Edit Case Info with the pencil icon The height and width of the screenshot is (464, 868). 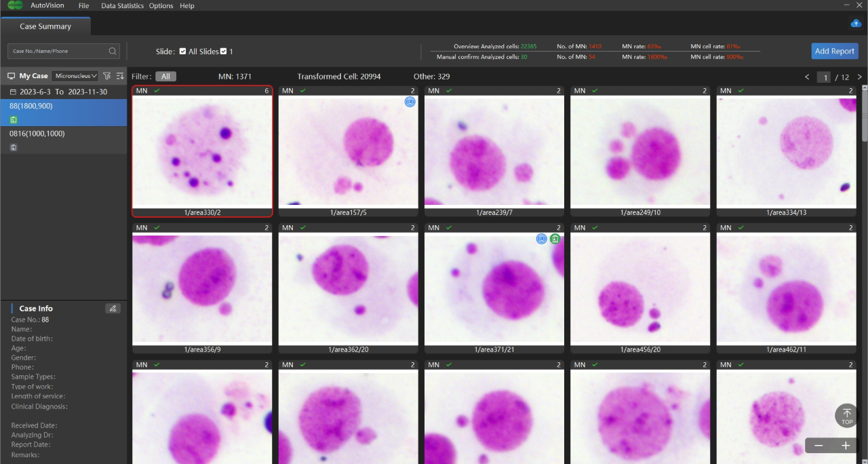pos(113,309)
